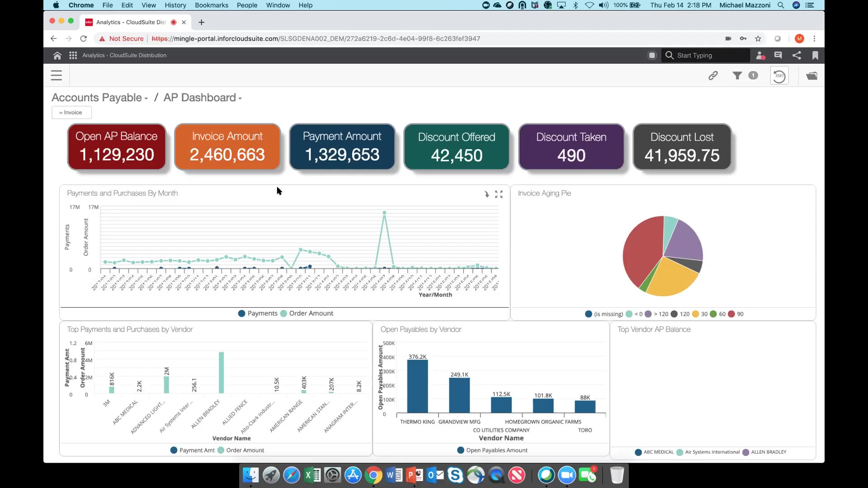Click the refresh icon showing 3587
The image size is (868, 488).
[779, 75]
